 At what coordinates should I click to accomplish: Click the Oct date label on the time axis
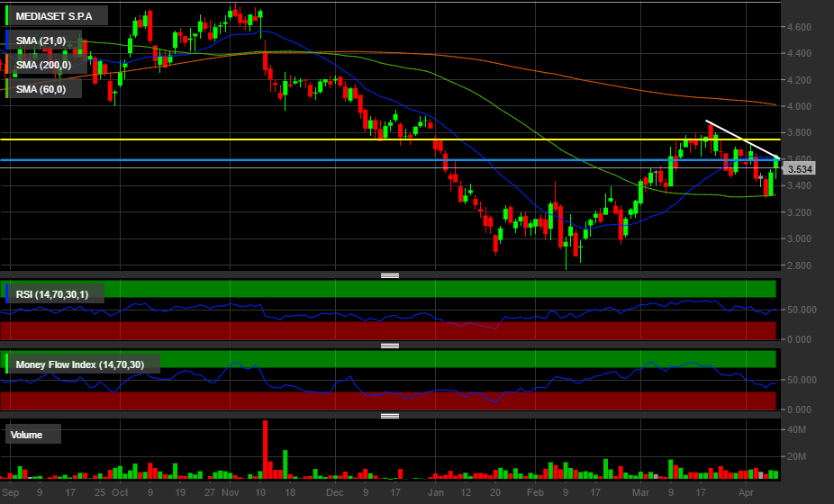(x=120, y=492)
